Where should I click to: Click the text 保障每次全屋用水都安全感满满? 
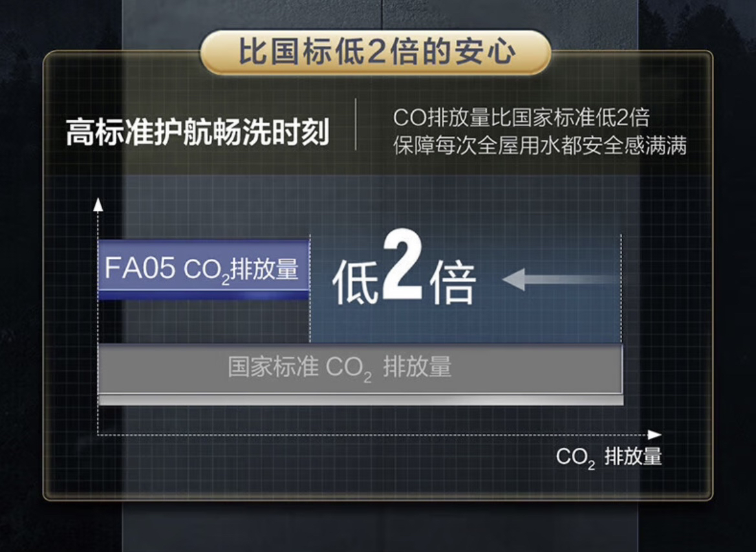[539, 145]
